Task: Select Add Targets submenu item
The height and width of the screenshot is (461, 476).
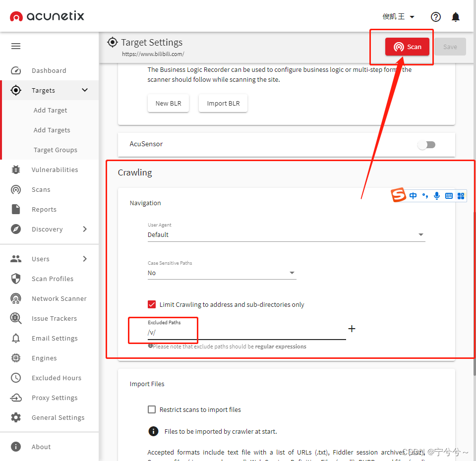Action: (x=52, y=130)
